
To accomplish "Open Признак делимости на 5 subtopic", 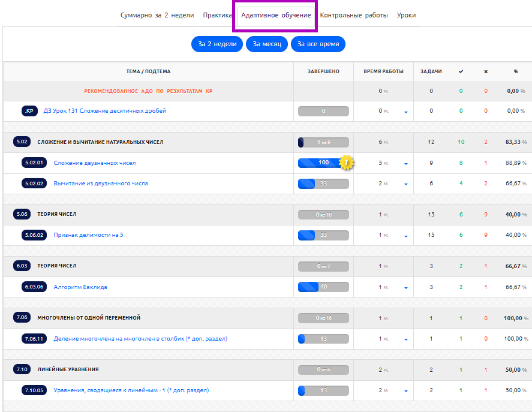I will [x=89, y=235].
